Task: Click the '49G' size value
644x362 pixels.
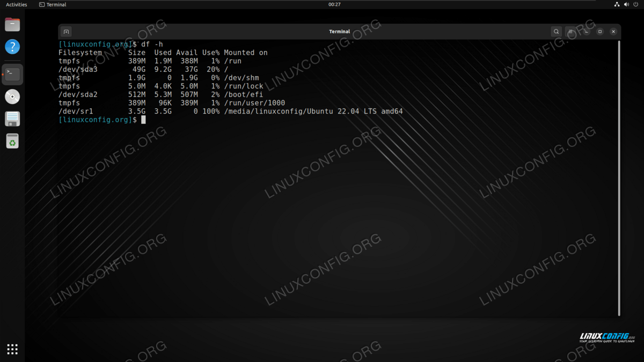Action: coord(139,69)
